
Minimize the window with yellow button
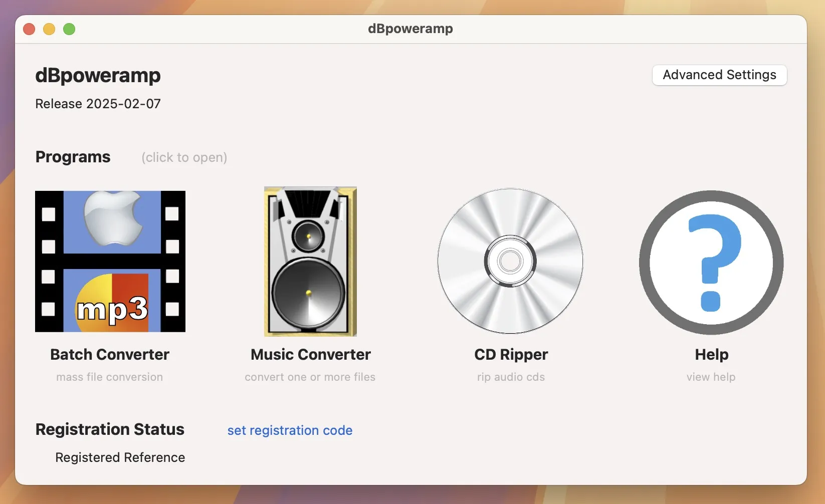click(49, 29)
